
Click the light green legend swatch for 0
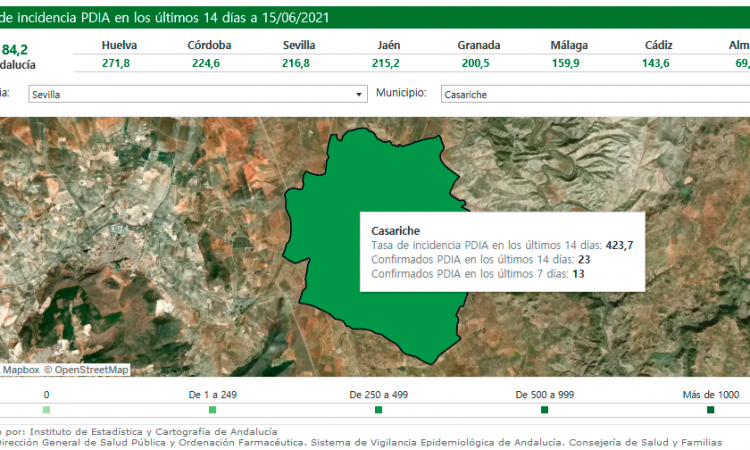[46, 410]
